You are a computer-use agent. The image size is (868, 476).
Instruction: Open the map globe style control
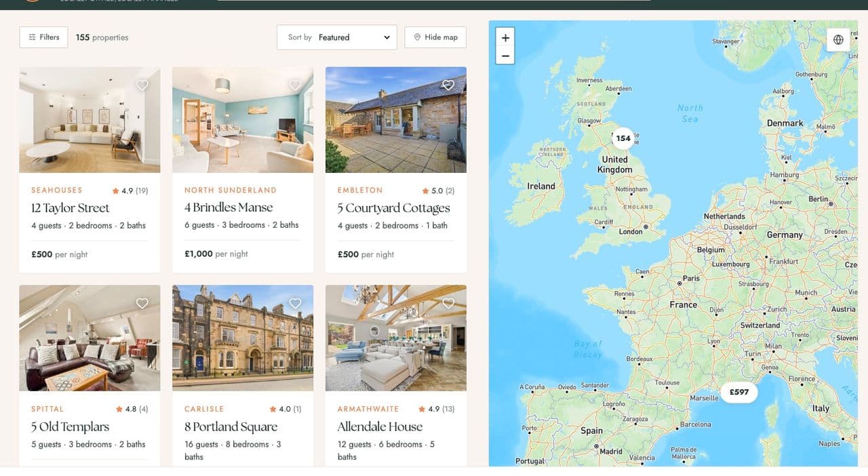[x=838, y=39]
